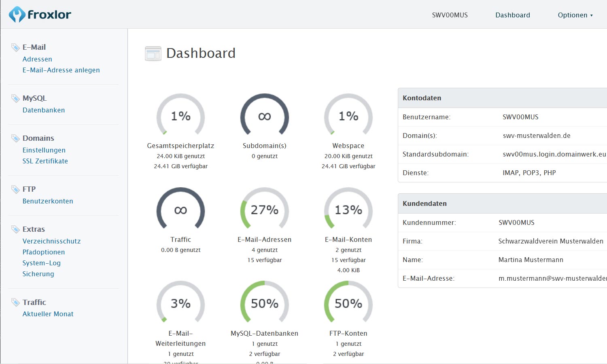This screenshot has width=607, height=364.
Task: Click the tag icon beside Extras
Action: point(15,229)
